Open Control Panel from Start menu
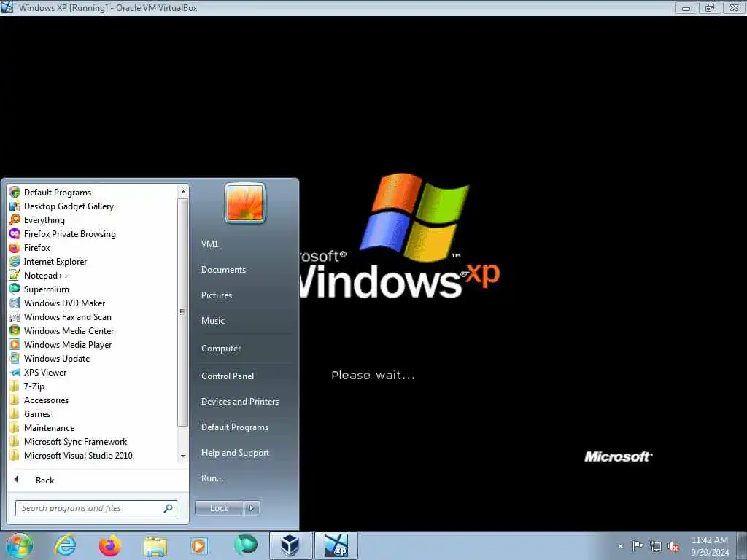The width and height of the screenshot is (747, 560). click(x=228, y=376)
